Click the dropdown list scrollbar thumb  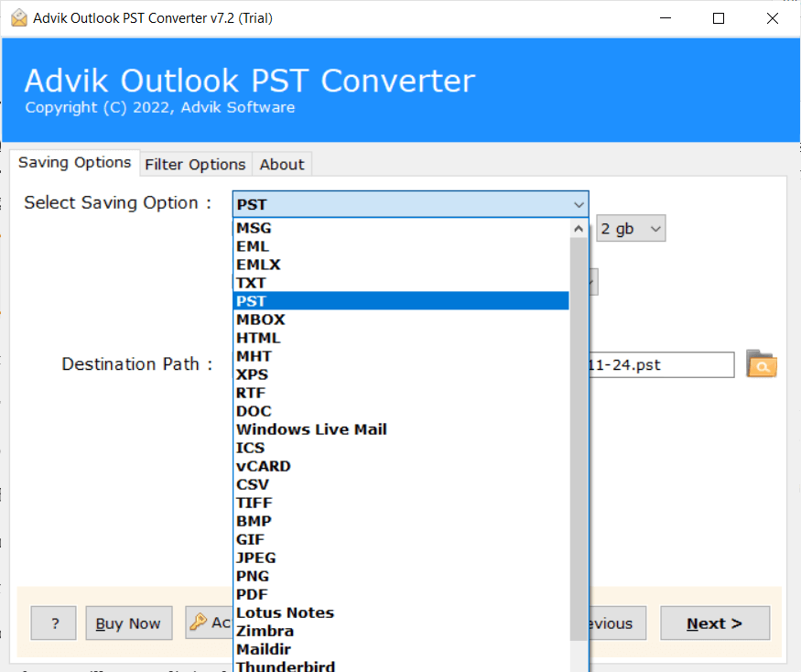[579, 439]
